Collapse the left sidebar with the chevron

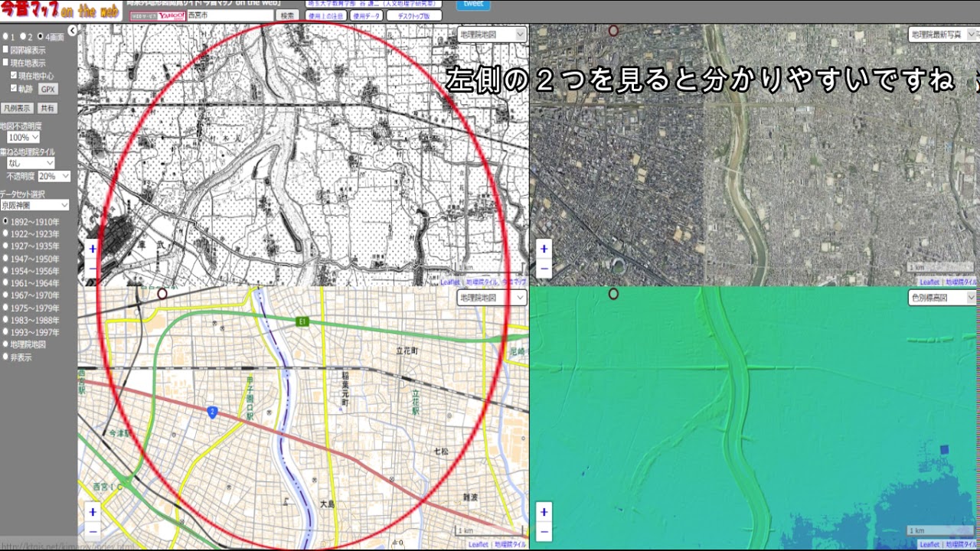click(x=72, y=31)
